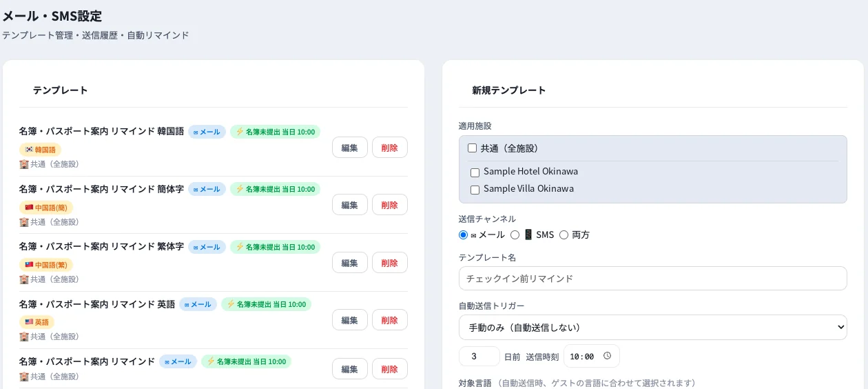Delete the 繁体字 リマインド template

pos(389,263)
